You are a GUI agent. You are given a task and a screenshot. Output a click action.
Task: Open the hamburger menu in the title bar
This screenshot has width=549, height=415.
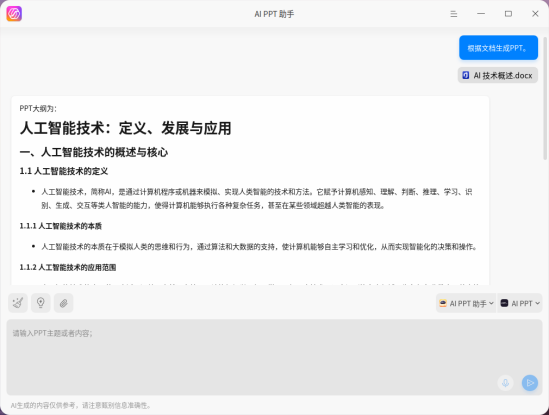point(453,14)
